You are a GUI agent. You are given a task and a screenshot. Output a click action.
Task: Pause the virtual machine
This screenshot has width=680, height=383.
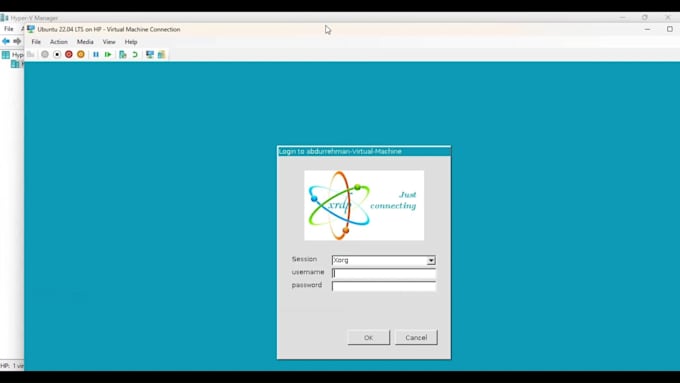pyautogui.click(x=96, y=55)
